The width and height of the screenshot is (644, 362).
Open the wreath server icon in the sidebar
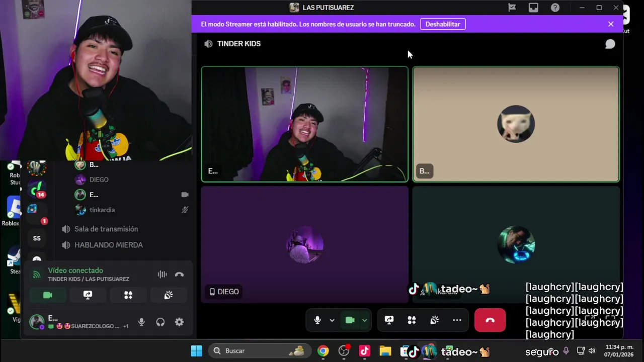tap(37, 168)
